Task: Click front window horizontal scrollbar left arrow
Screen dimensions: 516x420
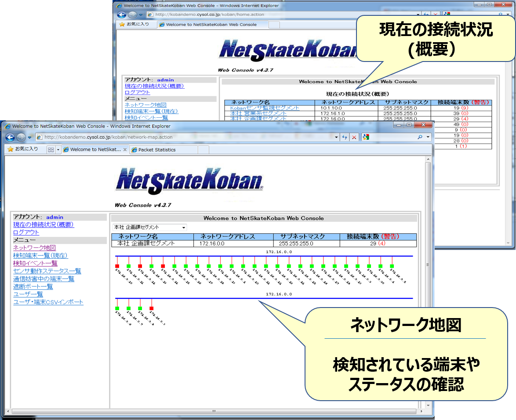Action: [x=8, y=411]
